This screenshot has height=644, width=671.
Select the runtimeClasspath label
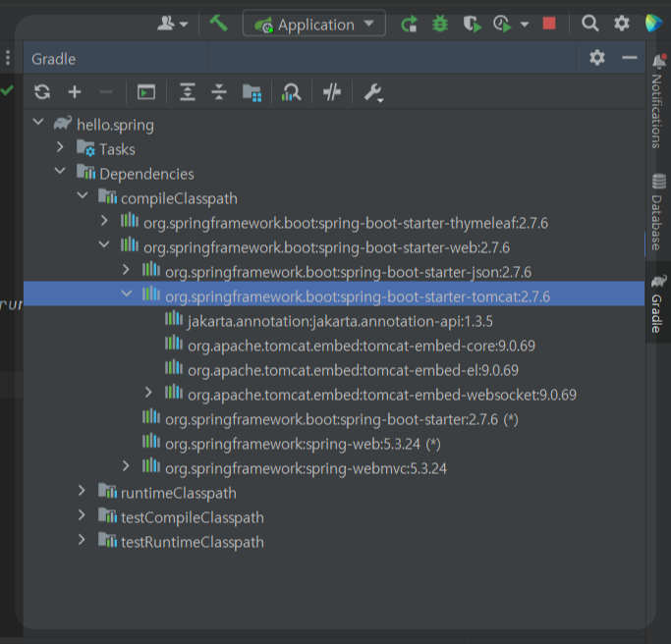tap(179, 494)
